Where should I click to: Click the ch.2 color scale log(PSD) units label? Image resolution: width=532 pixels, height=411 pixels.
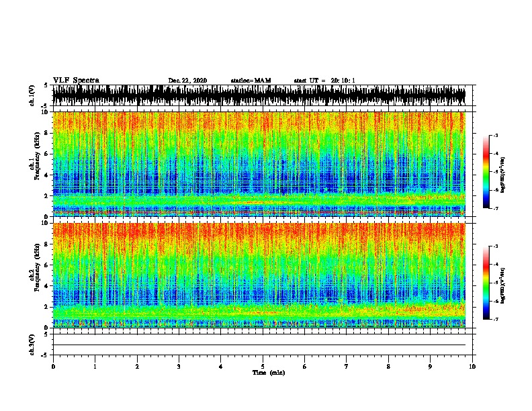503,285
